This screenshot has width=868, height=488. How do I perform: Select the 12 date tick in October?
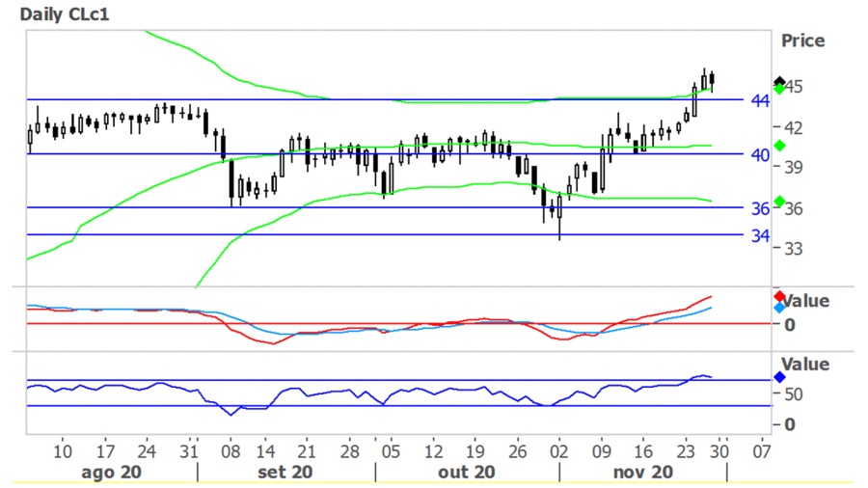click(x=433, y=451)
